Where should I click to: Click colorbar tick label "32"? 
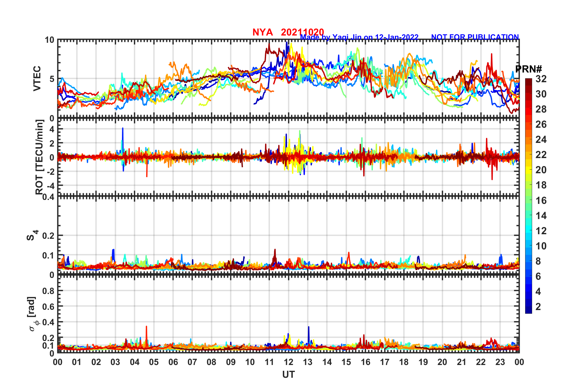(x=541, y=79)
